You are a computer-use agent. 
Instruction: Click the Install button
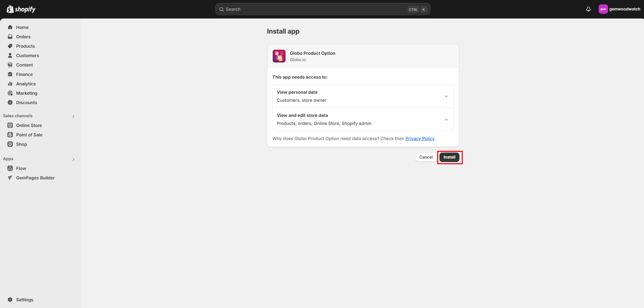click(x=449, y=157)
